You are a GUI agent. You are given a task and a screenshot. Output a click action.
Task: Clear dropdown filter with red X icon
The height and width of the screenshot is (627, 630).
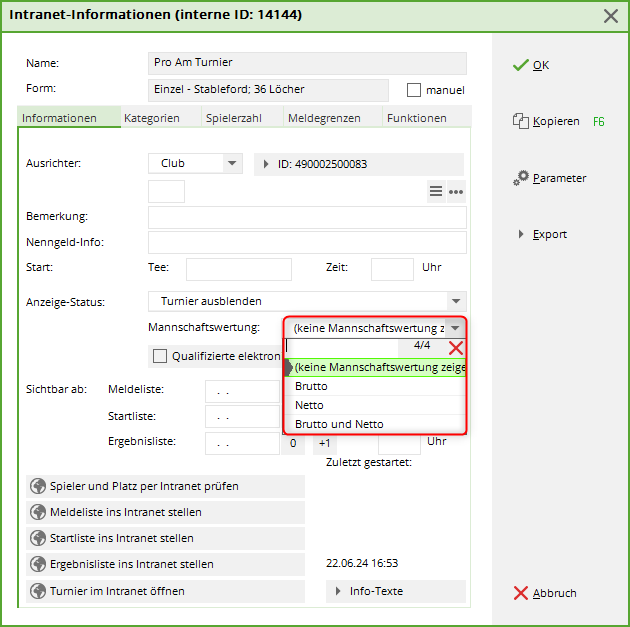click(x=455, y=347)
